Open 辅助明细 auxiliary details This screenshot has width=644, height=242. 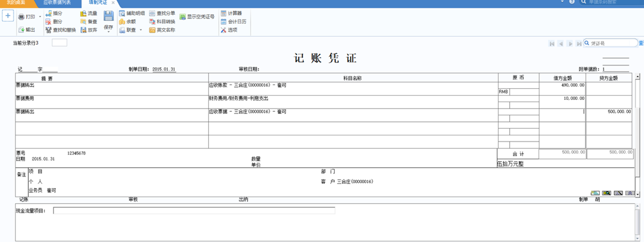pyautogui.click(x=132, y=13)
